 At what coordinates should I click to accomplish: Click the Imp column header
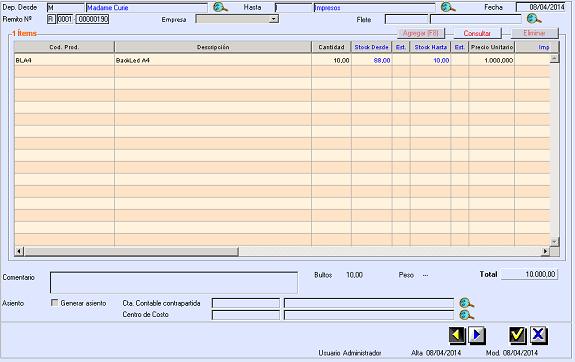click(x=537, y=47)
